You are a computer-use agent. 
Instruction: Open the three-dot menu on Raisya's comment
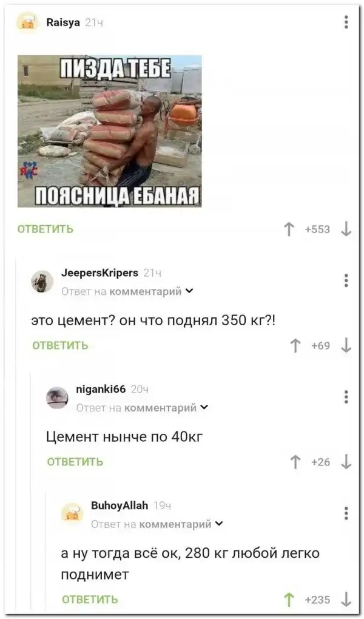click(x=346, y=22)
